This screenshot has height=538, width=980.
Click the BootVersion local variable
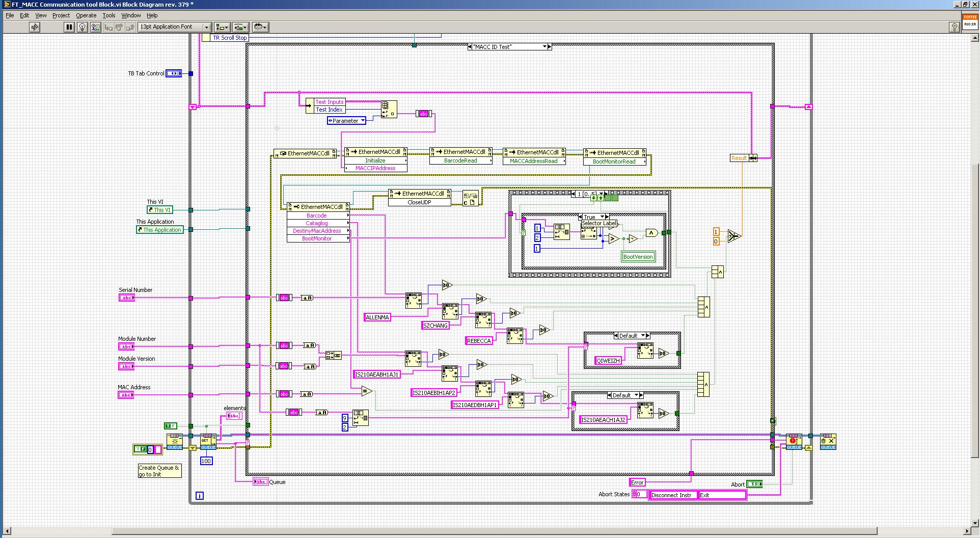pos(638,257)
